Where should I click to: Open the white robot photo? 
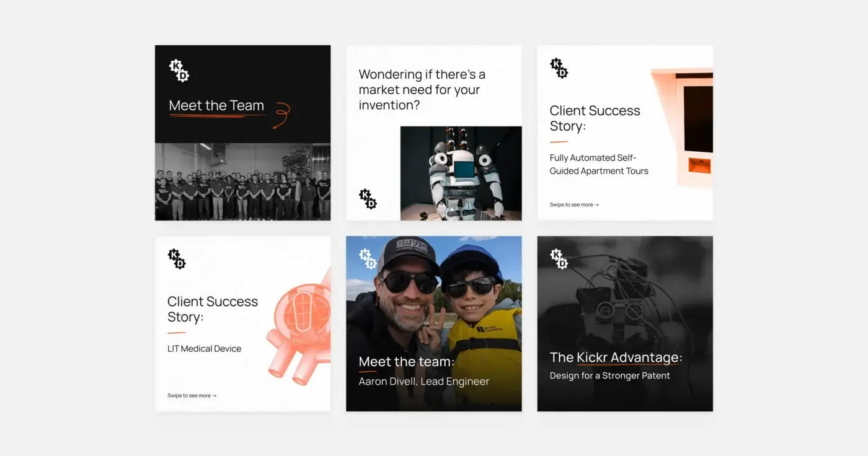(461, 173)
